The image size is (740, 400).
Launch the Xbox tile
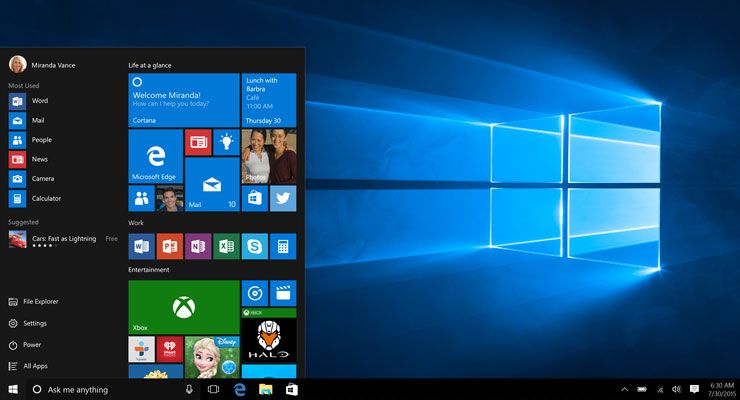[183, 307]
